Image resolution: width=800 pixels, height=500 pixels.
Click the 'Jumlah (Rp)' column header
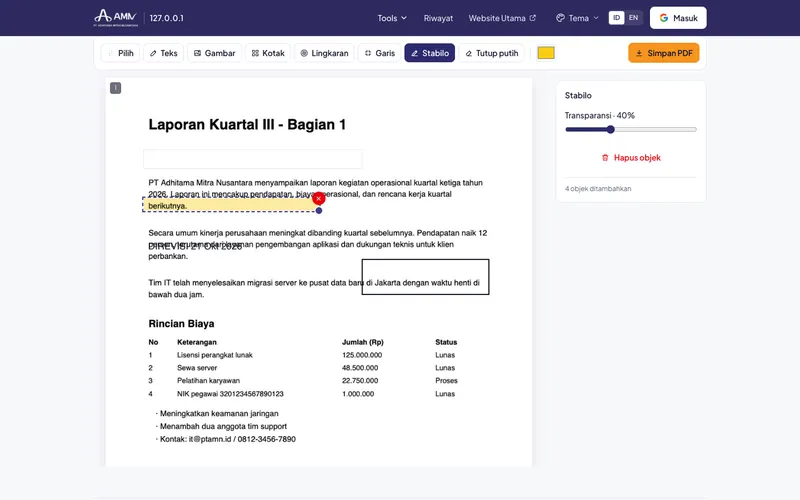[362, 342]
